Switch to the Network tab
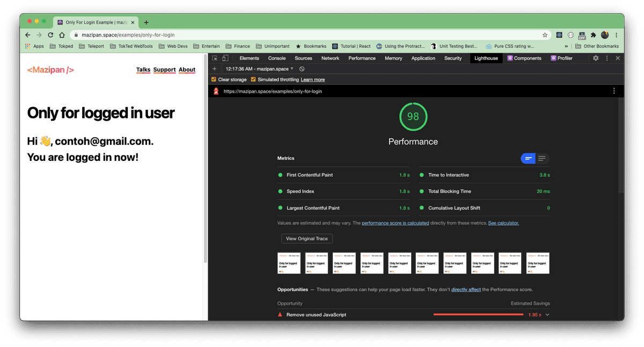Screen dimensions: 644x347 (330, 58)
